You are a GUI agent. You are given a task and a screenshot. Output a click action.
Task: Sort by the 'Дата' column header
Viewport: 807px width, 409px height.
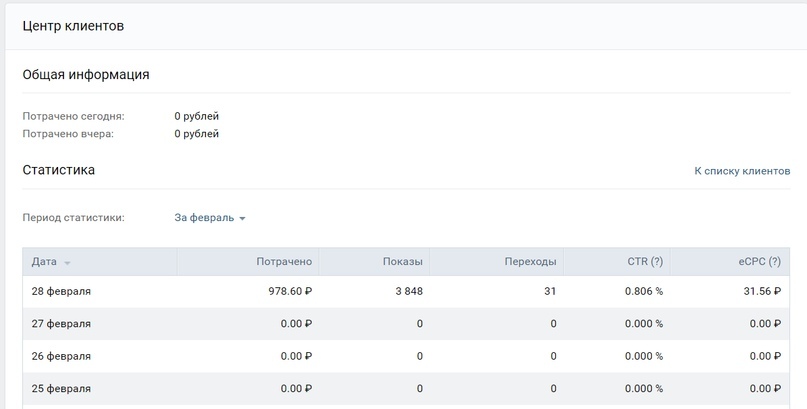pyautogui.click(x=44, y=261)
